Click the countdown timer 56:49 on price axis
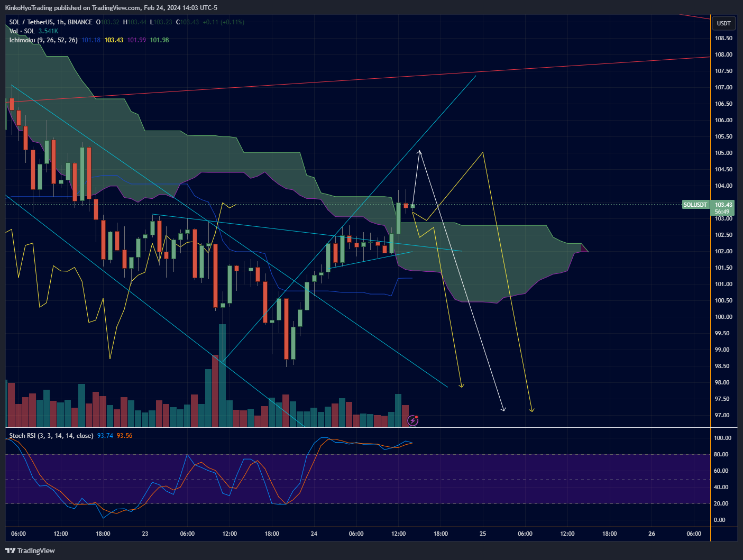Image resolution: width=743 pixels, height=560 pixels. (x=722, y=212)
